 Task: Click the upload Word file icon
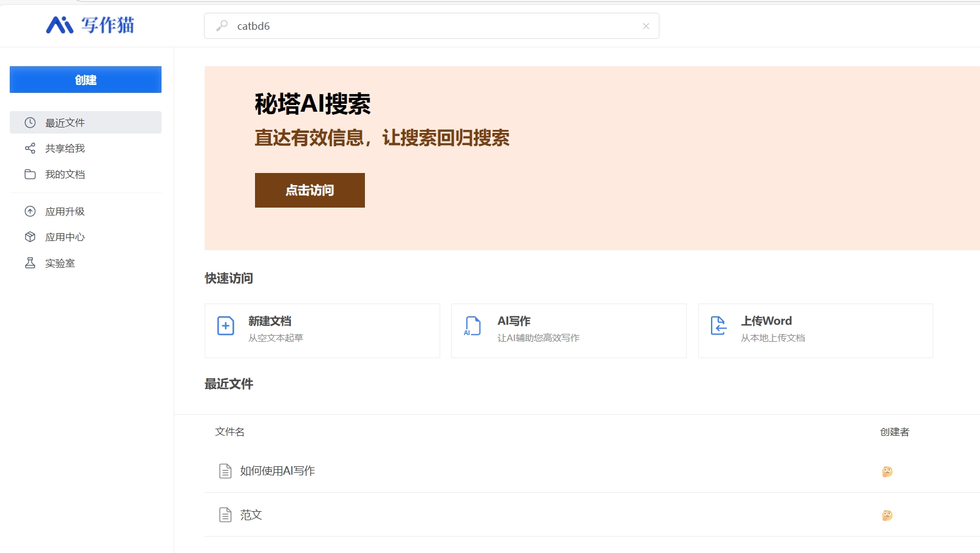coord(719,326)
